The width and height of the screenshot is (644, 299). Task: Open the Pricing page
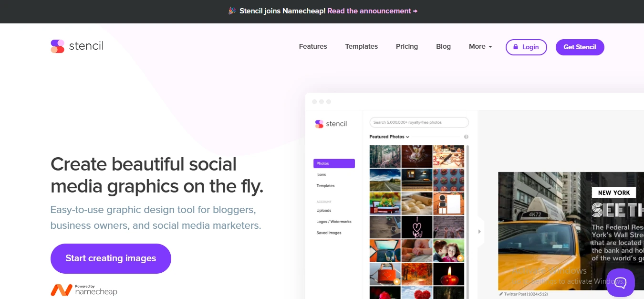[x=407, y=46]
